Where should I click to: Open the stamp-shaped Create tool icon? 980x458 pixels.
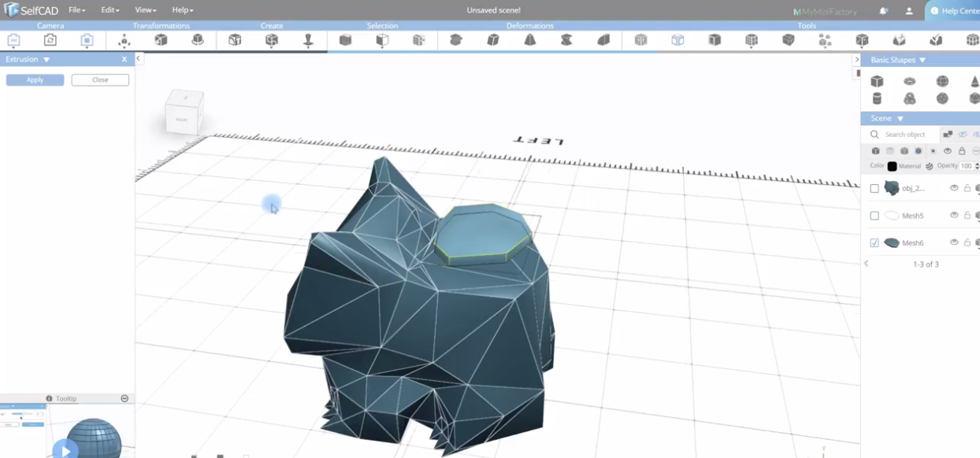click(308, 40)
